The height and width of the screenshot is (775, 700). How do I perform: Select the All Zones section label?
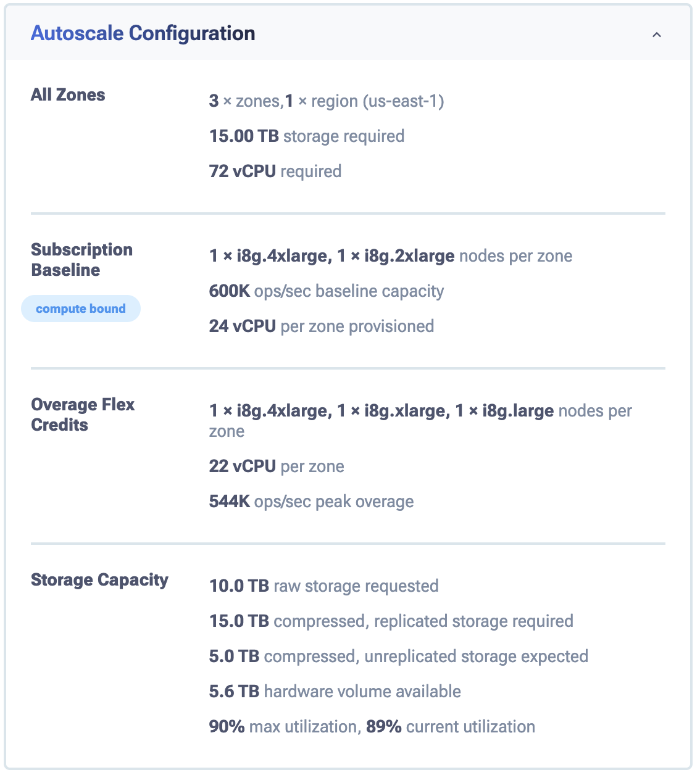[x=68, y=95]
